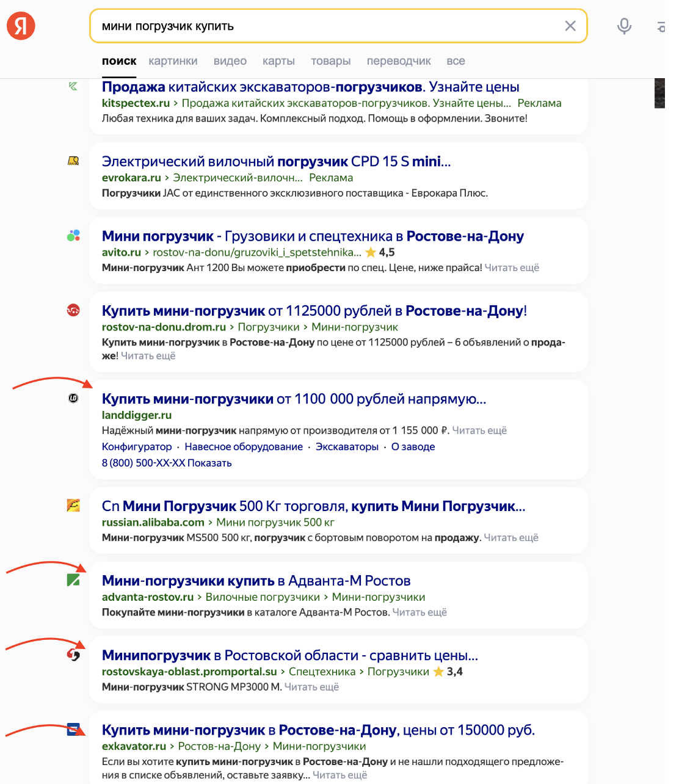Viewport: 679px width, 784px height.
Task: Go to the карты tab
Action: tap(278, 61)
